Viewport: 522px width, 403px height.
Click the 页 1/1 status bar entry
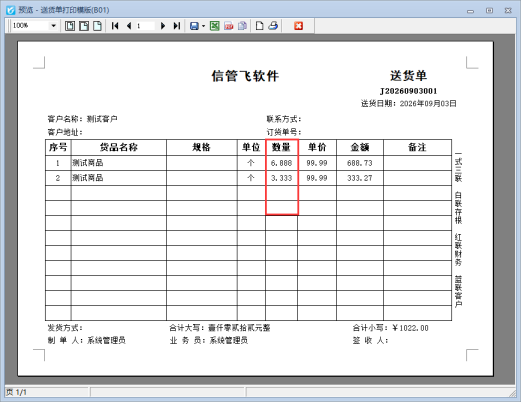(16, 392)
